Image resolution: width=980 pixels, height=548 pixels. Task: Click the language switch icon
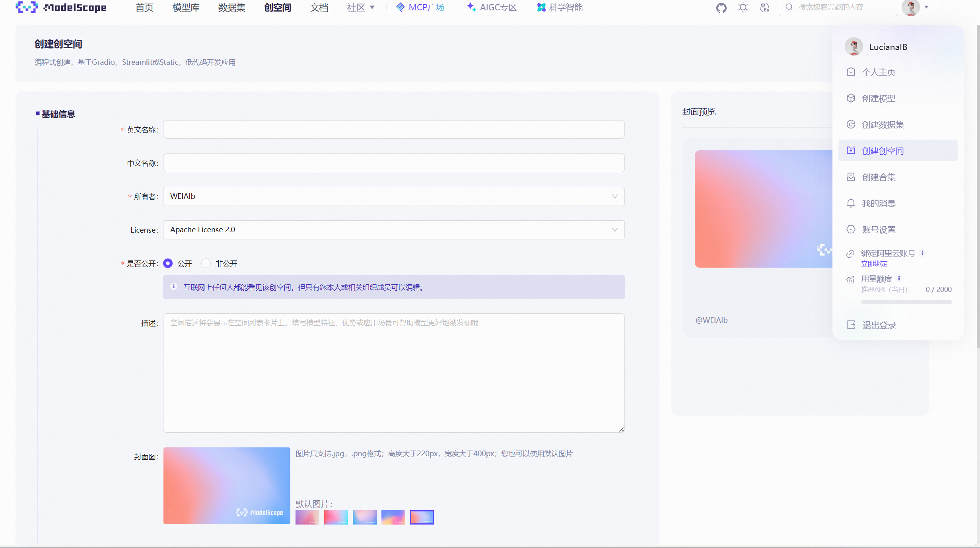click(764, 8)
